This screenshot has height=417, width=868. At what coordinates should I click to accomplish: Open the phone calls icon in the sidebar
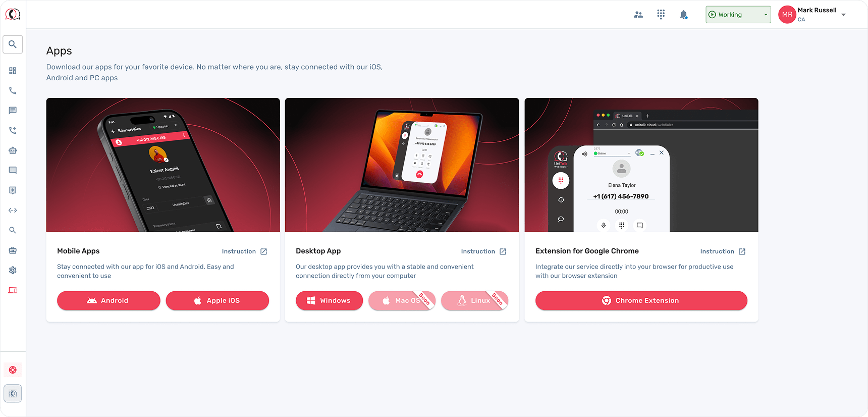tap(13, 91)
